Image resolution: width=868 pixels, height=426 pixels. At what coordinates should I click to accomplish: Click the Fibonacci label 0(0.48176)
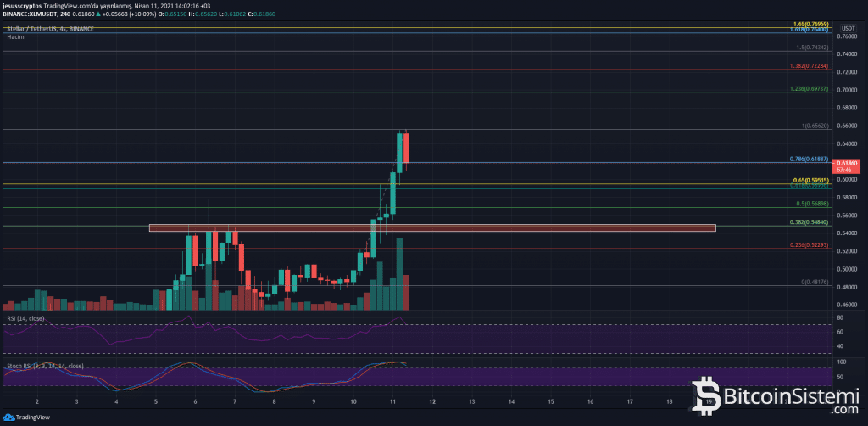(815, 282)
